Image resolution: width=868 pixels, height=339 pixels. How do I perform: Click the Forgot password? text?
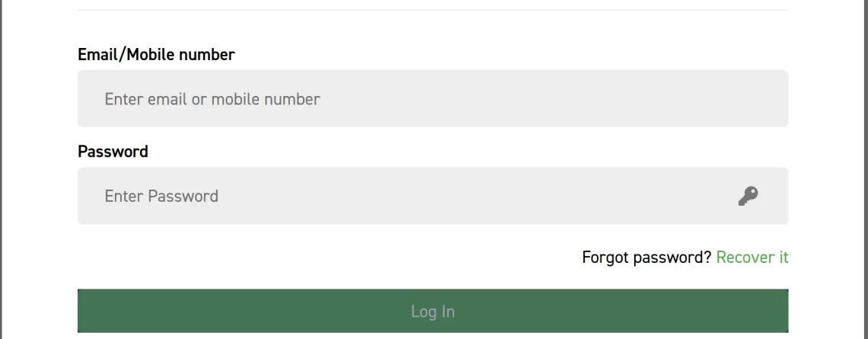(646, 257)
